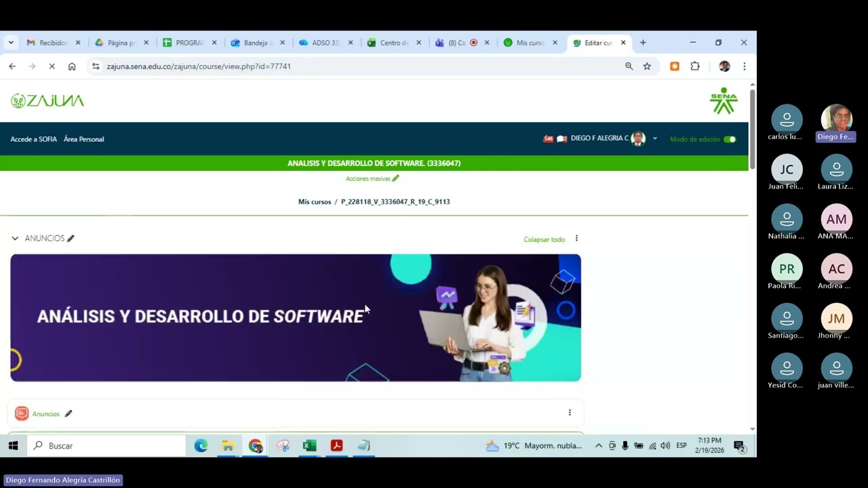Open ANUNCIOS section three-dot menu
This screenshot has height=488, width=868.
[x=576, y=239]
